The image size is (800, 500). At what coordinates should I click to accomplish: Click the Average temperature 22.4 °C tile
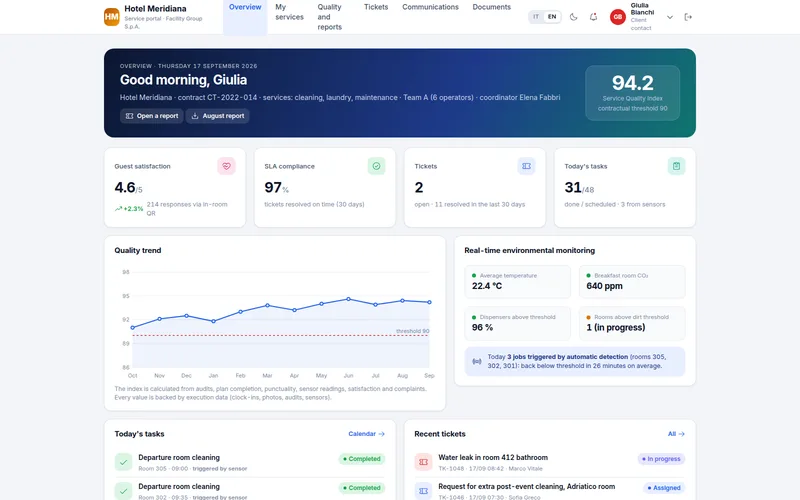(x=517, y=282)
